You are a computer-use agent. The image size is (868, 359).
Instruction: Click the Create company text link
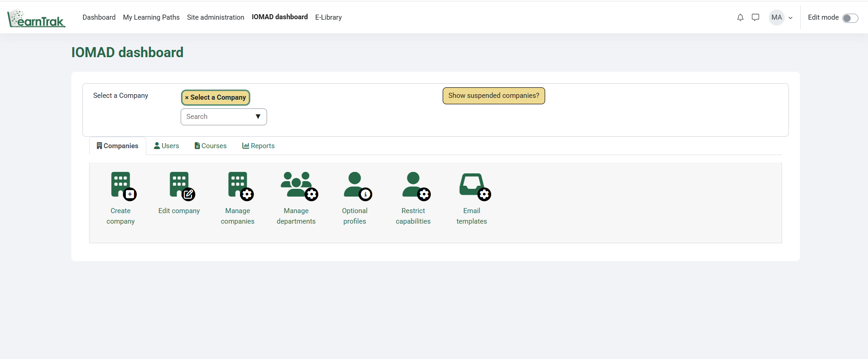coord(121,216)
